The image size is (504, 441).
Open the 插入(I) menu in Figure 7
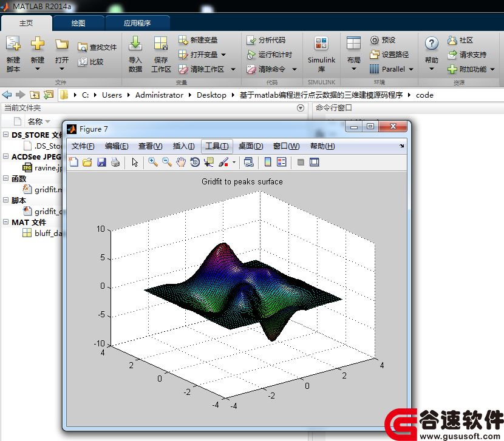(183, 146)
